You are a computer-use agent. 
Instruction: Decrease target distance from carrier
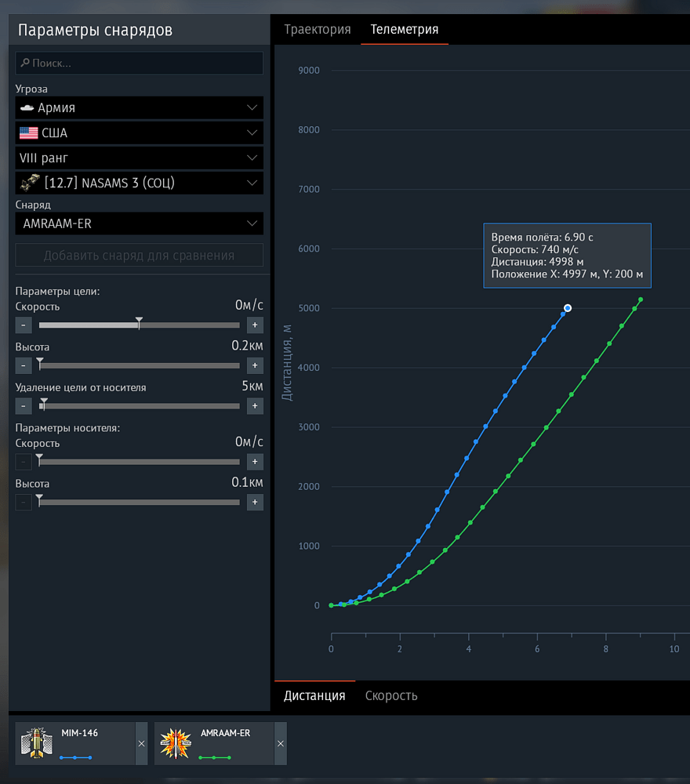point(24,406)
